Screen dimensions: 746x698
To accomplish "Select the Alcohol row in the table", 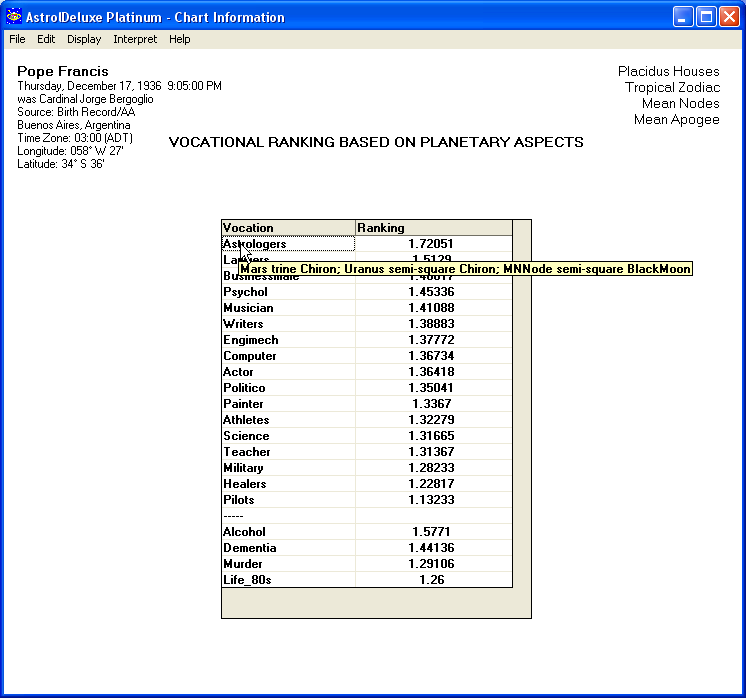I will tap(287, 532).
